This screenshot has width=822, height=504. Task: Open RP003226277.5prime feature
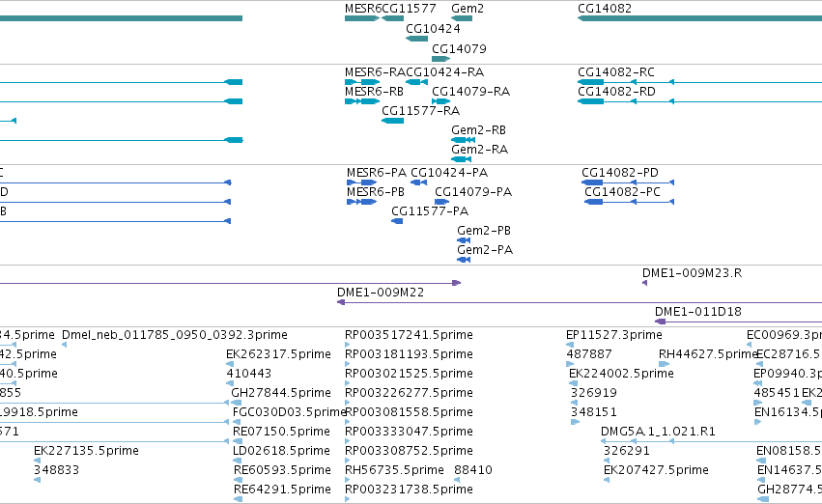(409, 393)
